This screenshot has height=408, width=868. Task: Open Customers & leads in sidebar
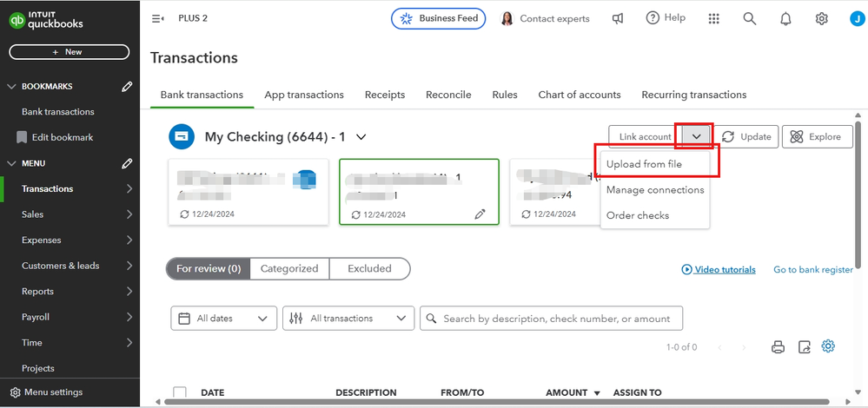point(60,266)
